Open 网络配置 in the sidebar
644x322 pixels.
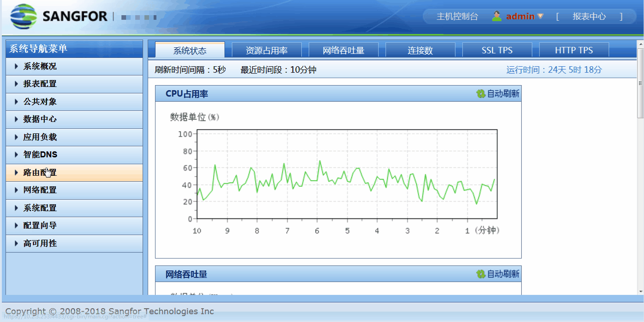coord(40,190)
